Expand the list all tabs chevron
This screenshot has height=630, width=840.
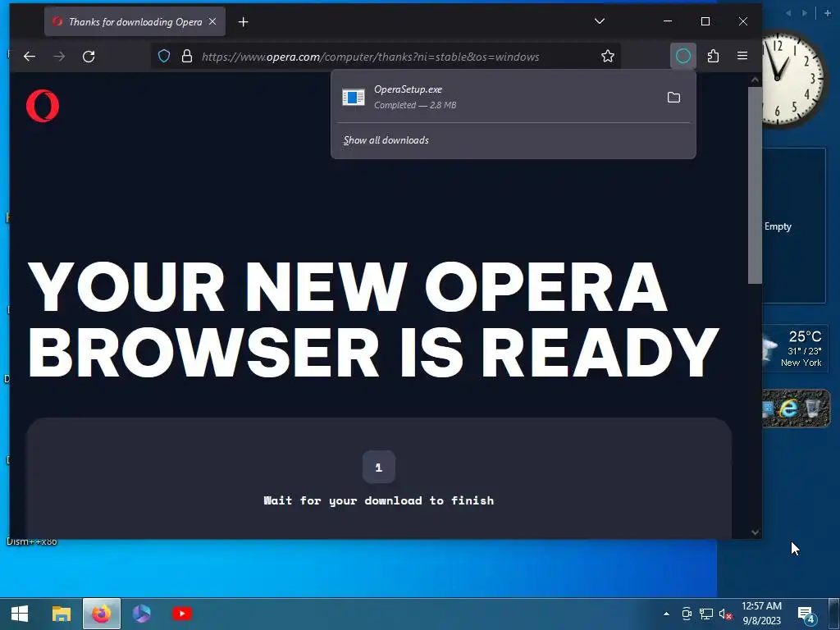(x=600, y=21)
